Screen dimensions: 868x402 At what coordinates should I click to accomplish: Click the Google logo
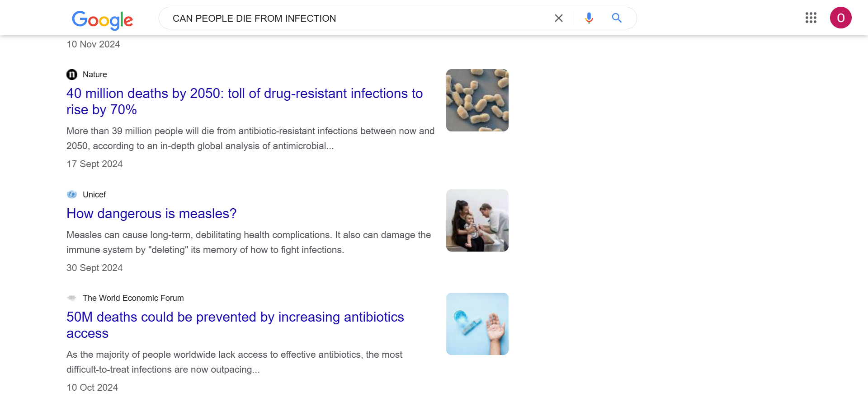pyautogui.click(x=102, y=19)
